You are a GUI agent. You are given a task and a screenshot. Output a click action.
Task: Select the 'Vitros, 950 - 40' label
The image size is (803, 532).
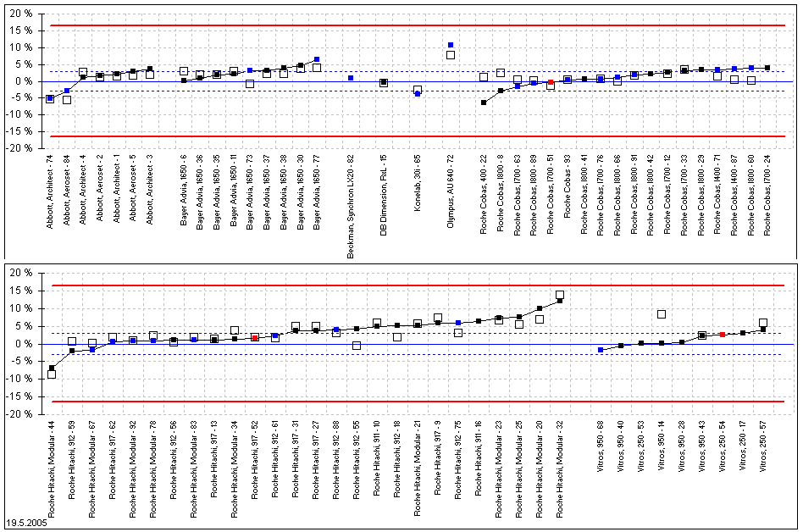click(x=621, y=446)
